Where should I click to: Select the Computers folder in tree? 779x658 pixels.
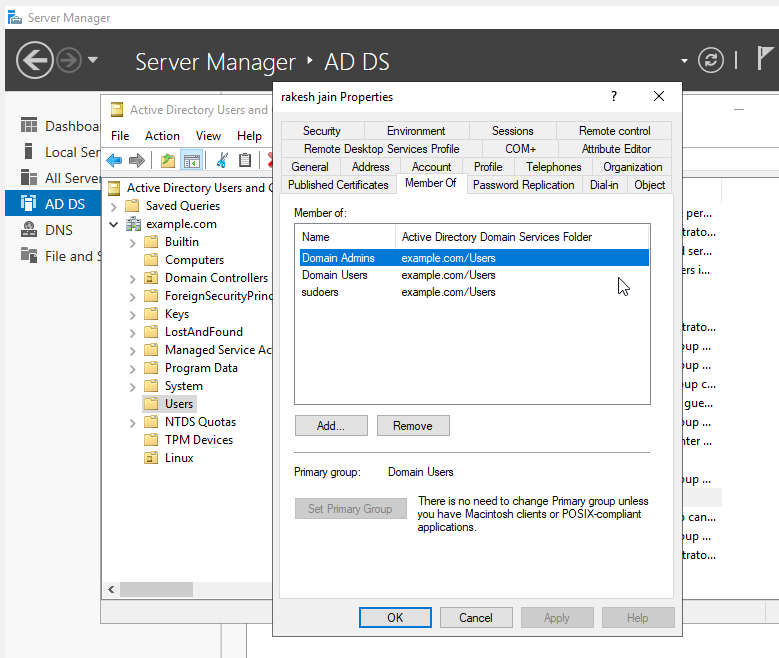[184, 260]
